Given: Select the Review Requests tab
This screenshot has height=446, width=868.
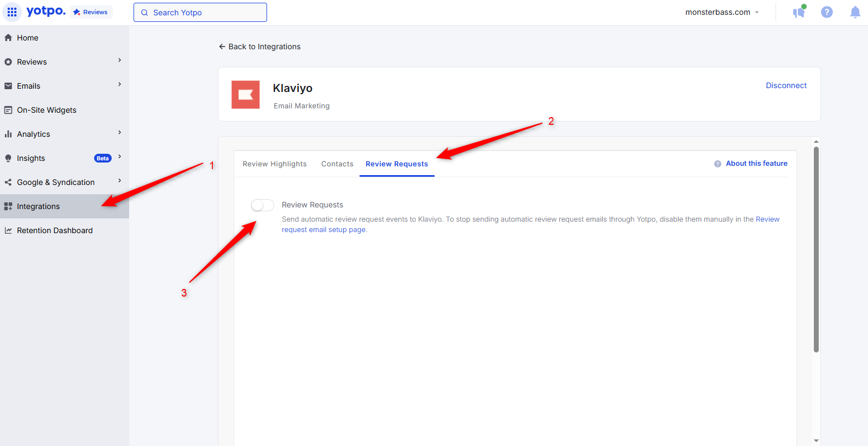Looking at the screenshot, I should pos(397,164).
